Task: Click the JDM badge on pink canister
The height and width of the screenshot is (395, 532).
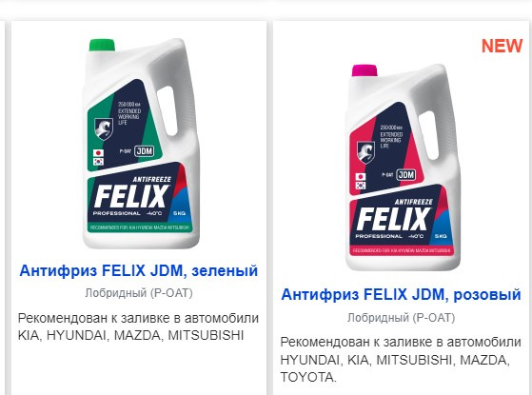Action: tap(406, 175)
